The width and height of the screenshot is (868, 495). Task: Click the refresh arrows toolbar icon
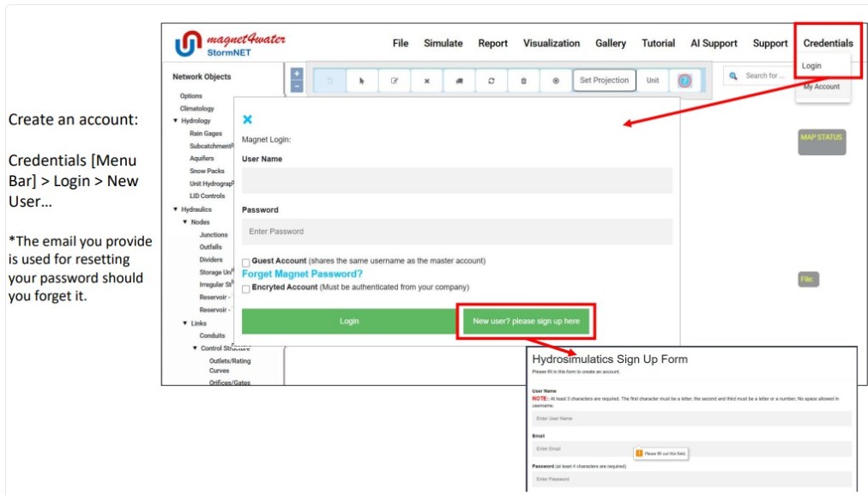pos(491,81)
